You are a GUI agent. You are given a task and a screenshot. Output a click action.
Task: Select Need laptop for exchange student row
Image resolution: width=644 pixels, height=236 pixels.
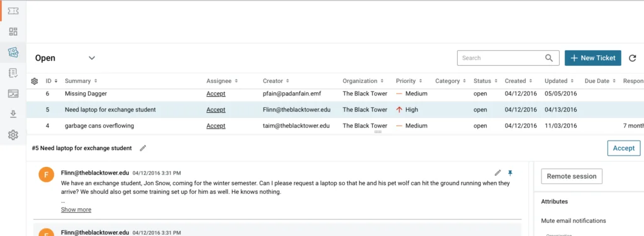pyautogui.click(x=110, y=110)
